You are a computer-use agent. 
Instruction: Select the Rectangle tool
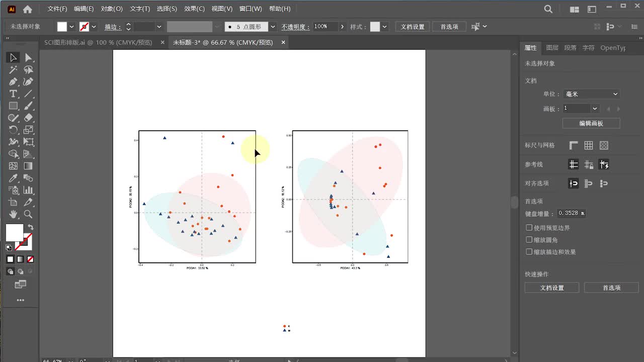(13, 106)
